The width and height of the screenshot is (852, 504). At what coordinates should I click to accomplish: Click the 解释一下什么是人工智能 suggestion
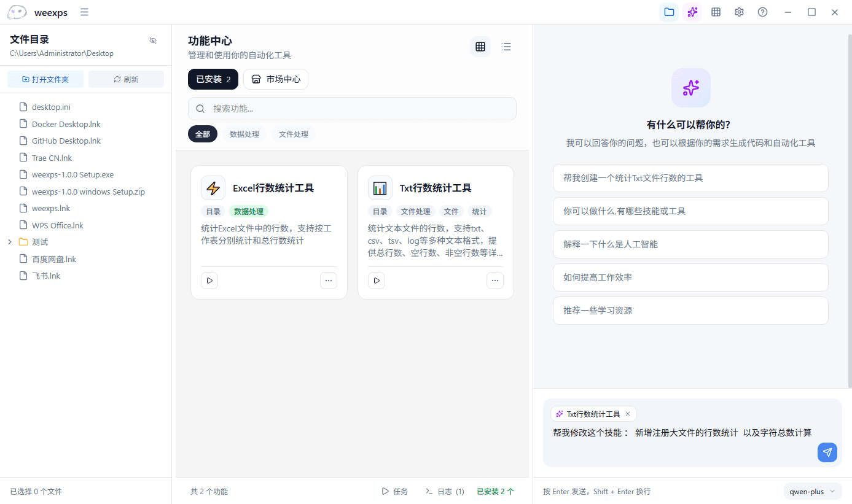click(x=690, y=244)
